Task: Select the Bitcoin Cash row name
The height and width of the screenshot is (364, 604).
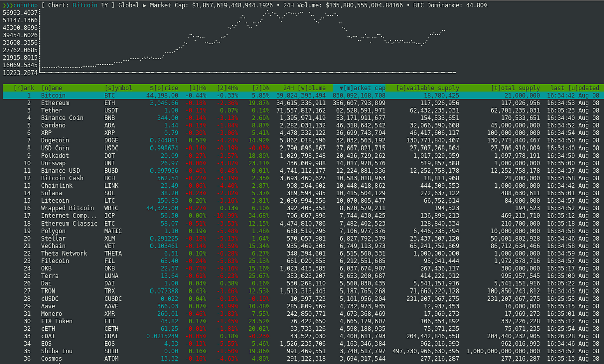Action: coord(62,178)
